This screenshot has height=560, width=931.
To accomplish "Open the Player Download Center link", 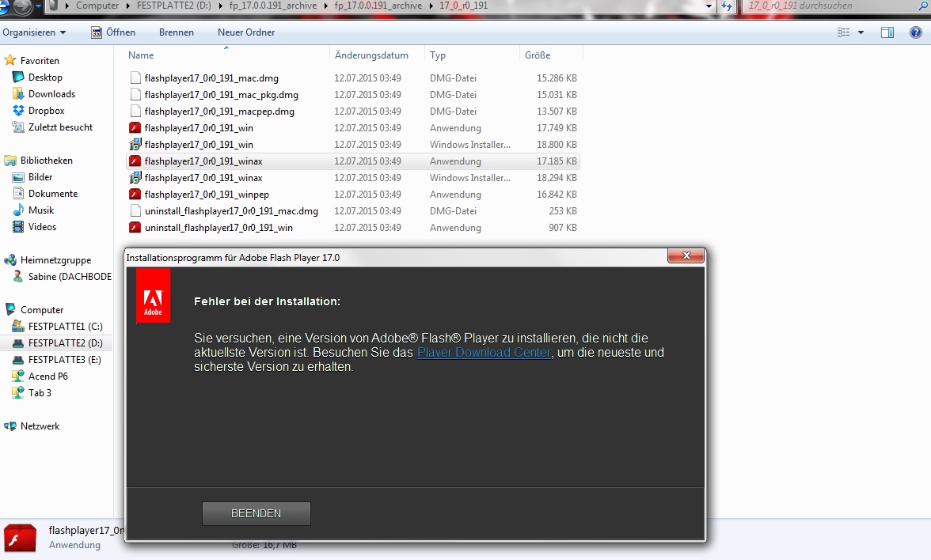I will pos(484,353).
